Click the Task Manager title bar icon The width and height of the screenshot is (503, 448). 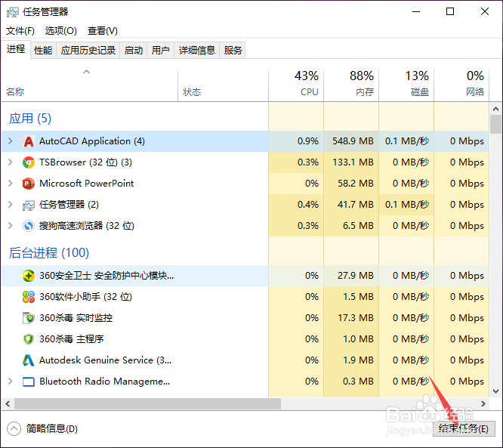tap(13, 12)
